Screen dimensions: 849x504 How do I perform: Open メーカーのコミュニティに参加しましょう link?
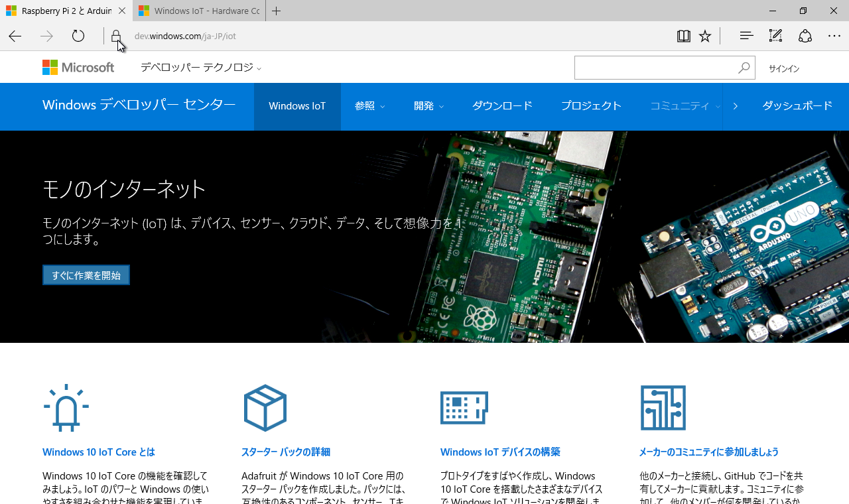[x=709, y=452]
